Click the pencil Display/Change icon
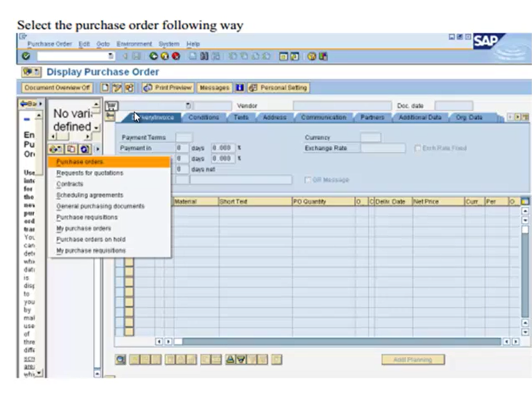The height and width of the screenshot is (393, 532). pyautogui.click(x=117, y=88)
